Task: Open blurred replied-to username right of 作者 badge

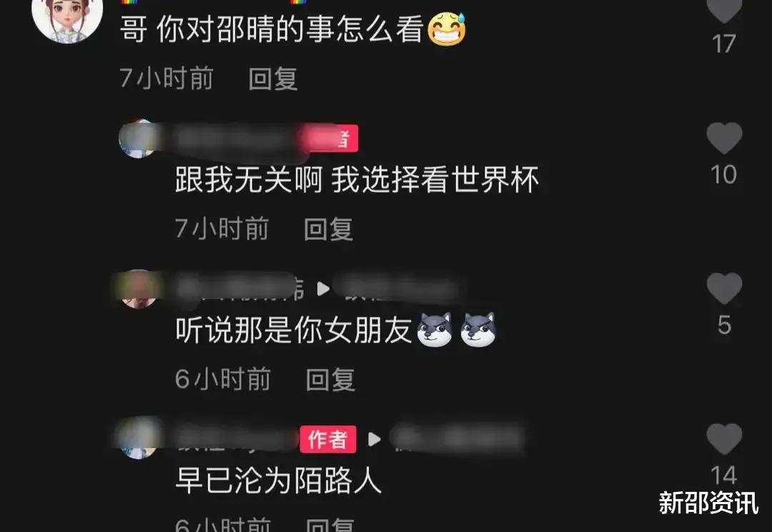Action: click(x=457, y=438)
